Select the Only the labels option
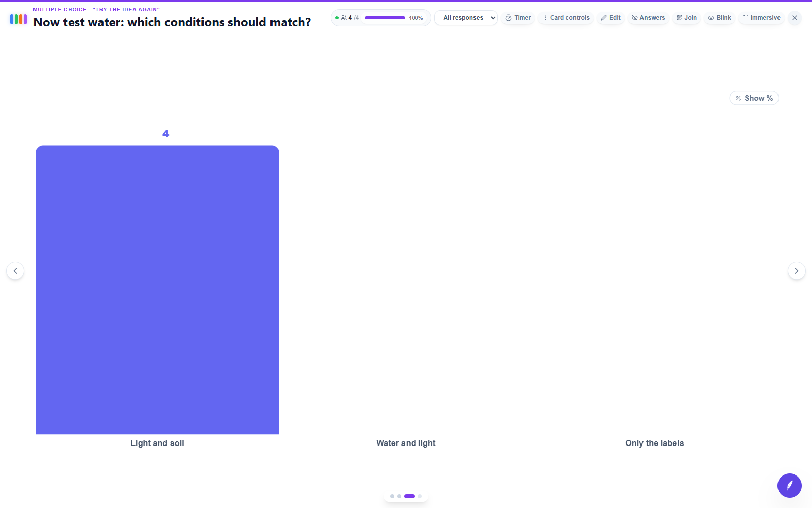Image resolution: width=812 pixels, height=508 pixels. [655, 443]
